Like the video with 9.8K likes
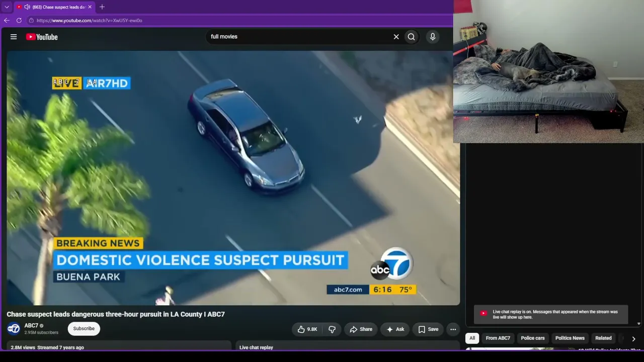This screenshot has height=362, width=644. tap(307, 329)
